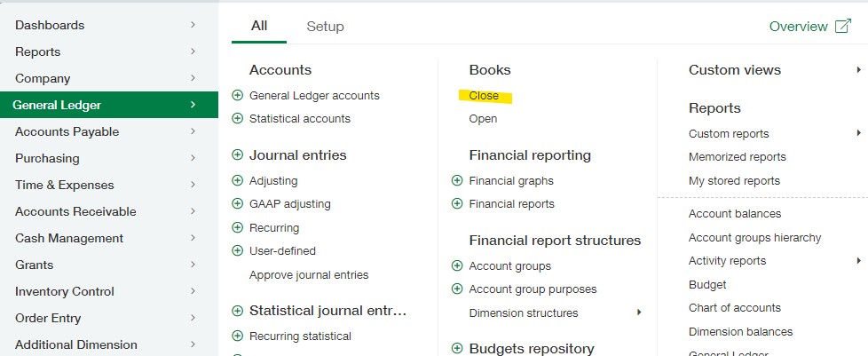
Task: Expand Dimension structures submenu arrow
Action: [639, 312]
